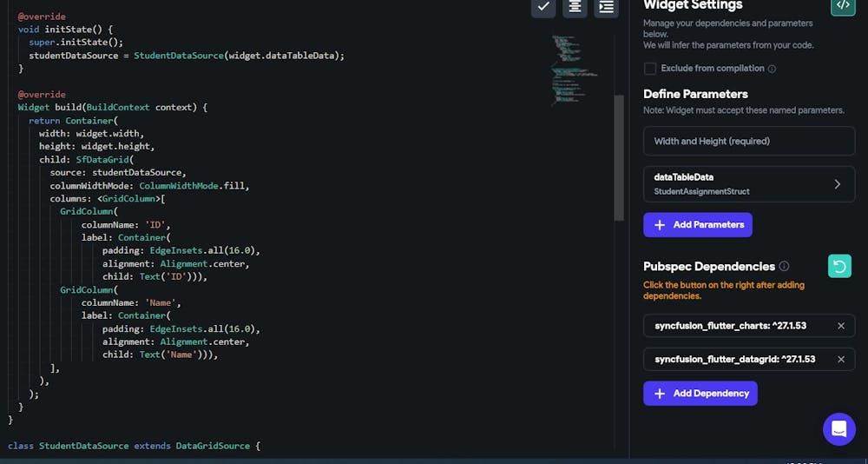Click the 'child: SfDataGrid(' line
868x464 pixels.
point(86,160)
